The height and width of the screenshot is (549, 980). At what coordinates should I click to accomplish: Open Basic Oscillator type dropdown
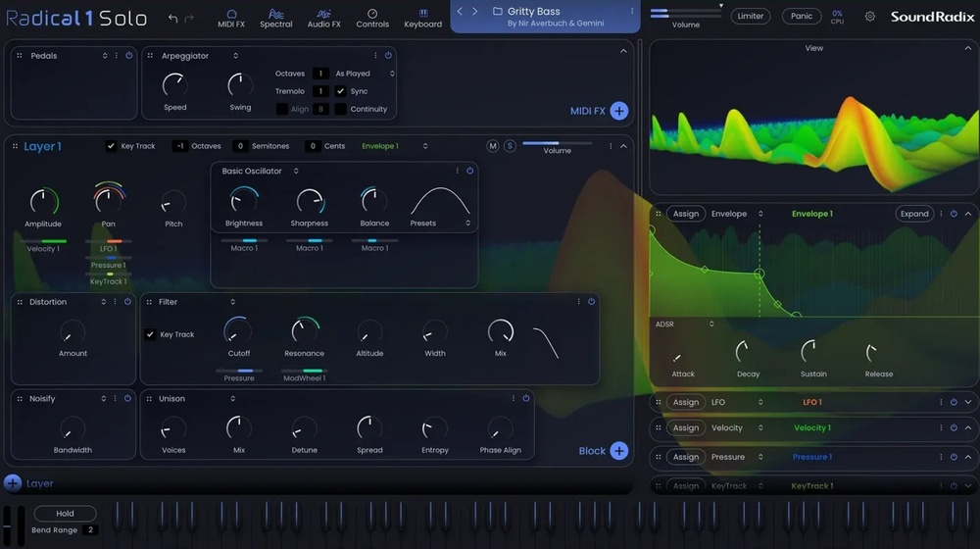point(260,171)
